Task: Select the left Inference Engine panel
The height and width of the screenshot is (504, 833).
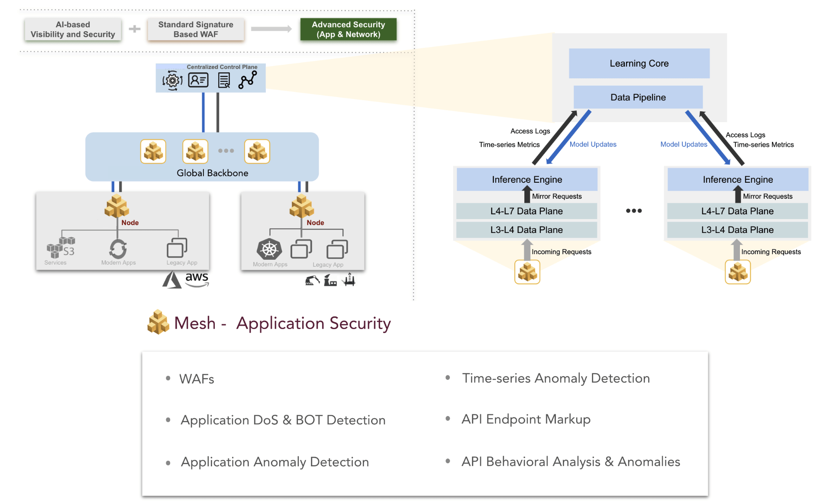Action: (526, 179)
